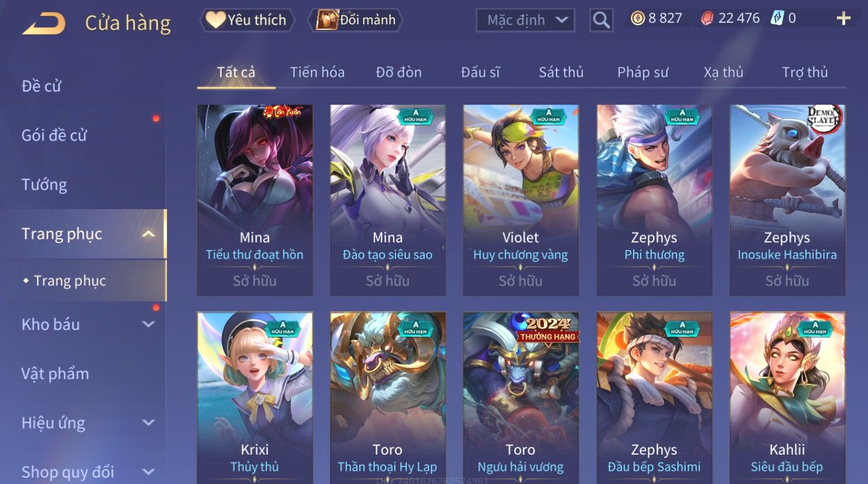Tap the blue voucher ticket icon
Screen dimensions: 868x484
point(777,18)
